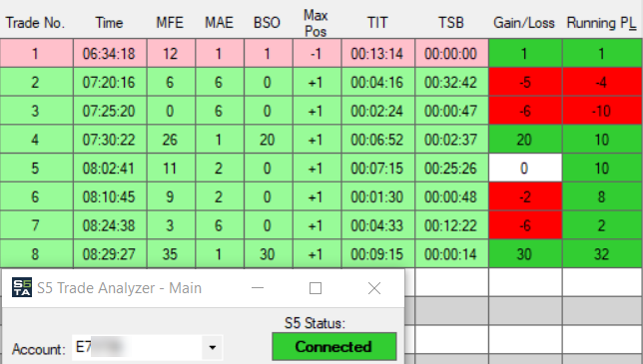
Task: Click the MFE cell showing 26
Action: click(171, 140)
